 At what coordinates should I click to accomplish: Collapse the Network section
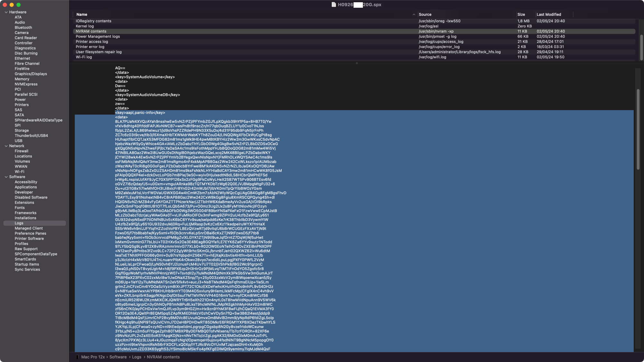pos(6,146)
